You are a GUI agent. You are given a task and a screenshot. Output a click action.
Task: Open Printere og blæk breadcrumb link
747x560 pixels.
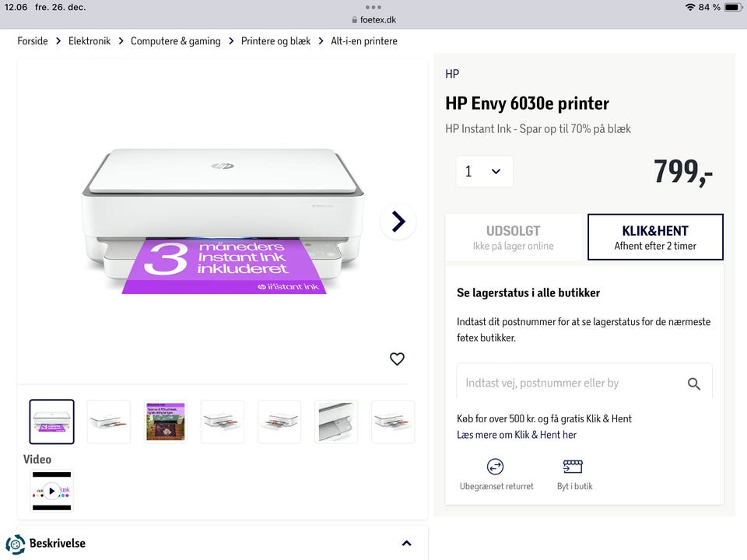[x=275, y=41]
